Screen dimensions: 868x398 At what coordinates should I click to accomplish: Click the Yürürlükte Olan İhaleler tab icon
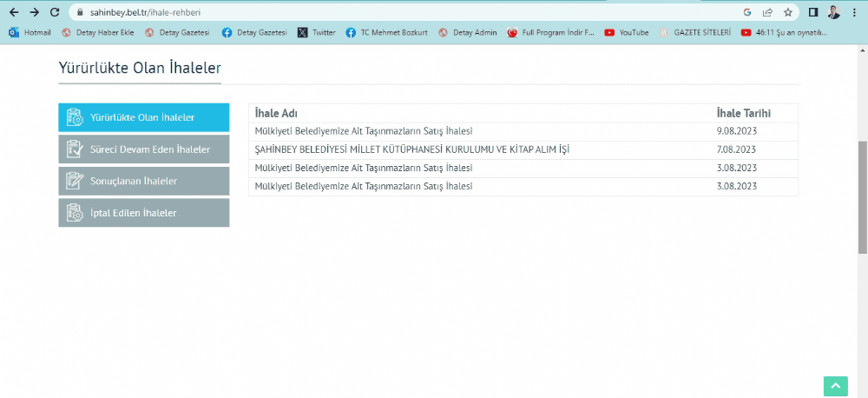pyautogui.click(x=75, y=117)
